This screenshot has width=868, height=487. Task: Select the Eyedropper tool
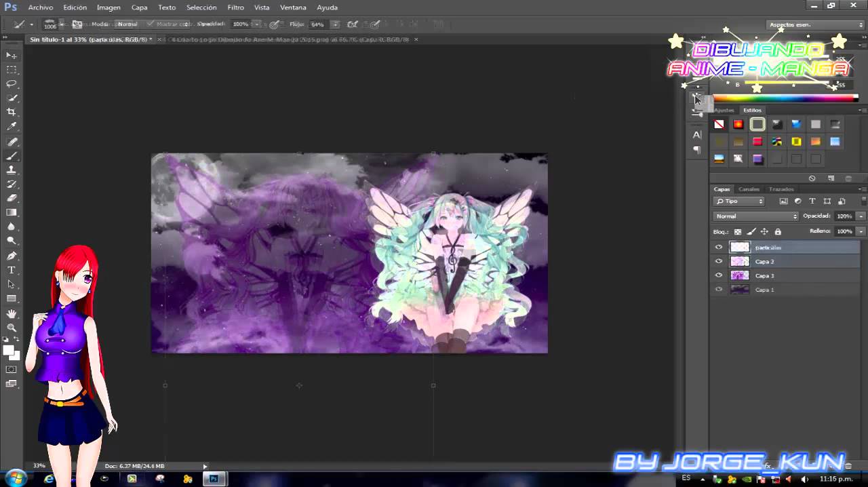(x=12, y=127)
